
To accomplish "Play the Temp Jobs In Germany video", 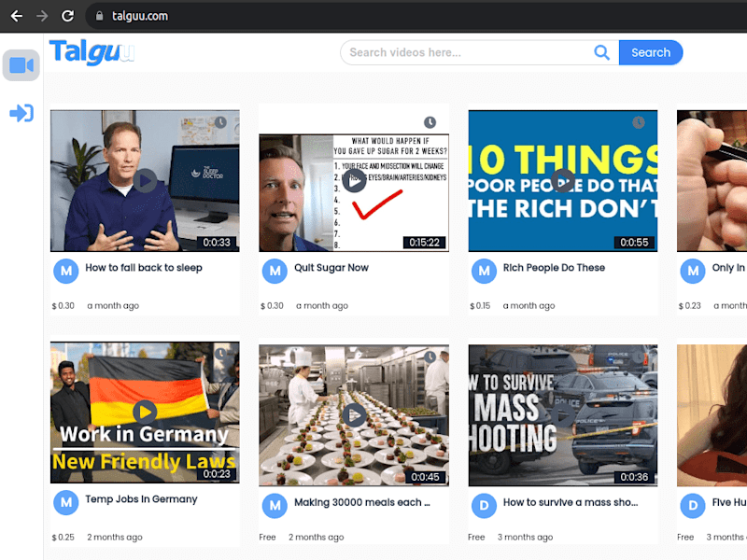I will coord(145,412).
